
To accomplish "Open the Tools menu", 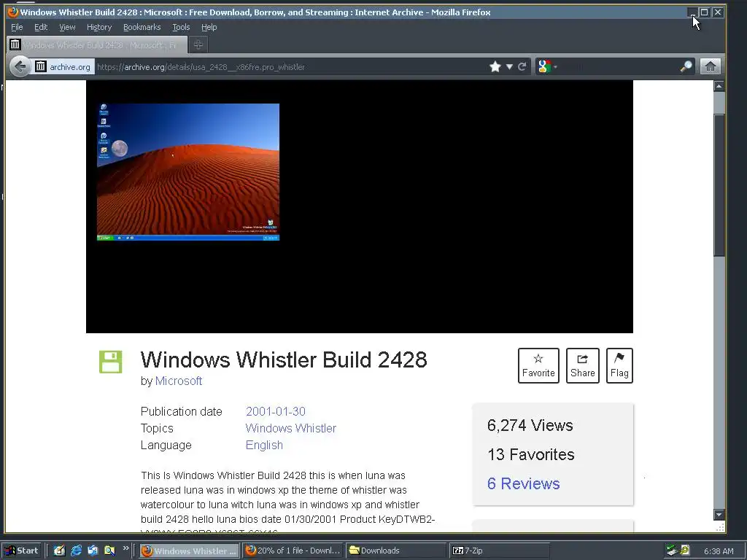I will 181,27.
